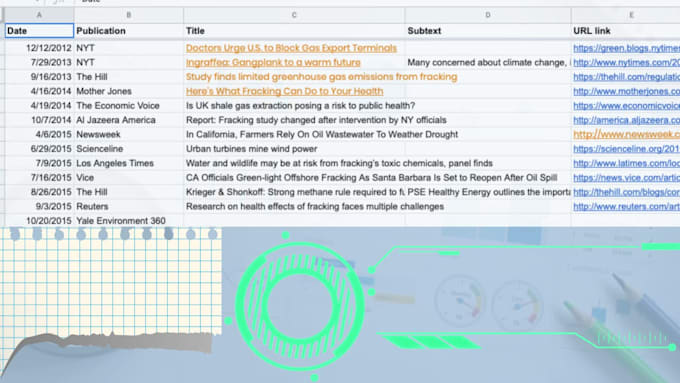Select date cell 10/20/2015
The width and height of the screenshot is (680, 383).
tap(39, 220)
